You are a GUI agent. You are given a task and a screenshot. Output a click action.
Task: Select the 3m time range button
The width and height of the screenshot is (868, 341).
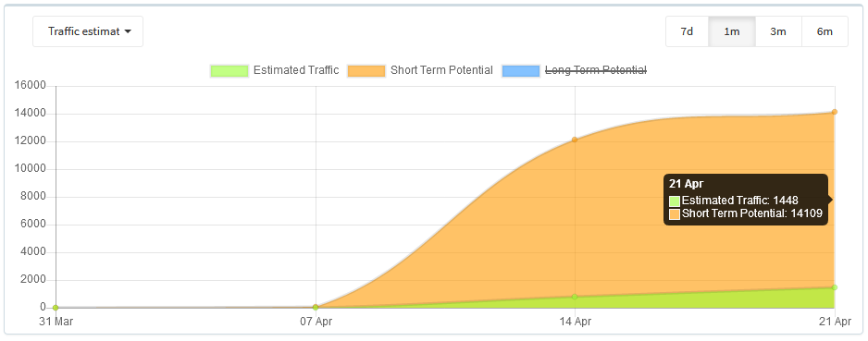(x=778, y=31)
